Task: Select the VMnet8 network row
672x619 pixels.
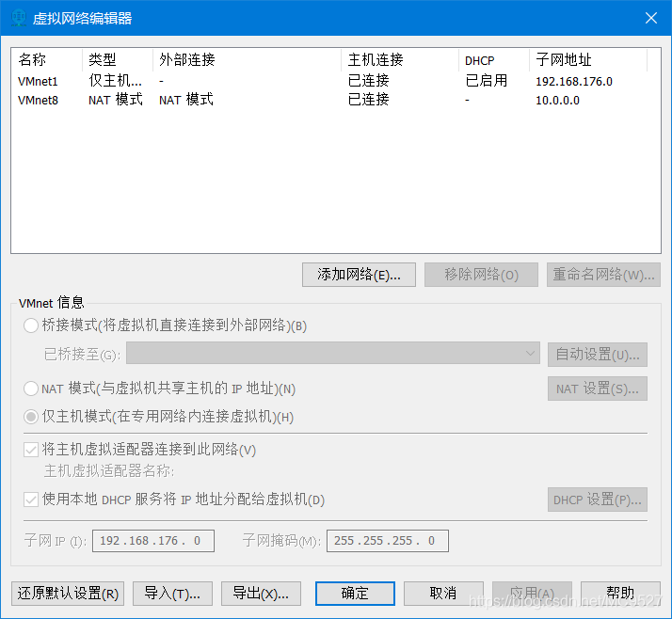Action: click(x=336, y=100)
